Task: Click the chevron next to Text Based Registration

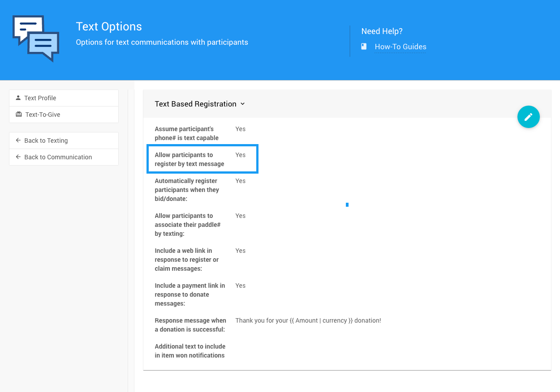Action: point(243,104)
